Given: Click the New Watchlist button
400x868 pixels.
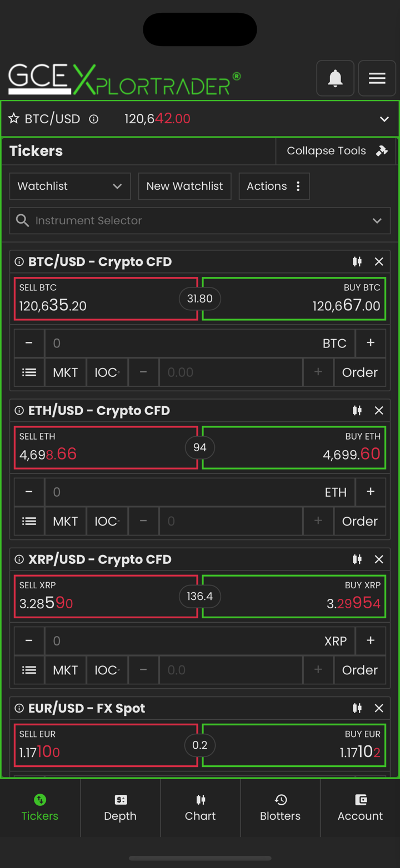Looking at the screenshot, I should pyautogui.click(x=184, y=186).
